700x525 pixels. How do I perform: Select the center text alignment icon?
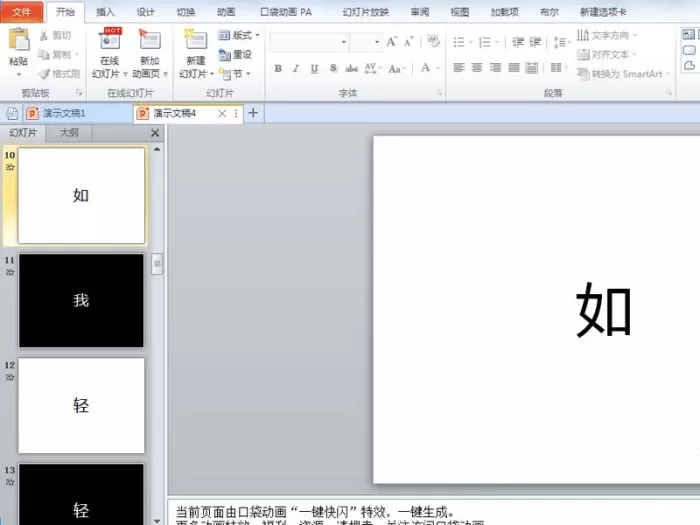pos(477,68)
